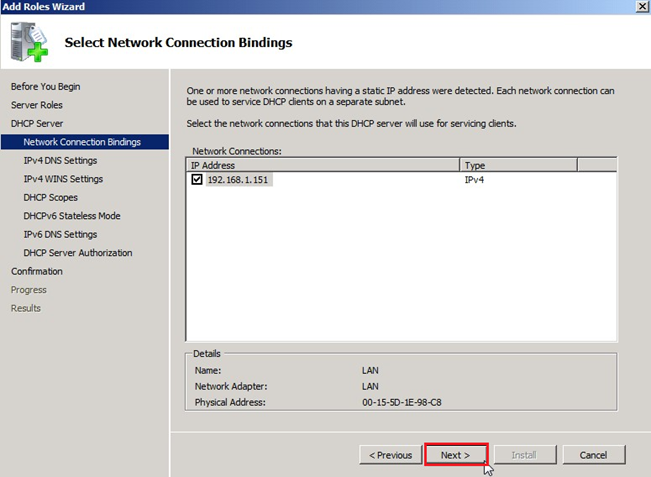Click the Network Connections label
This screenshot has height=477, width=651.
click(x=237, y=151)
